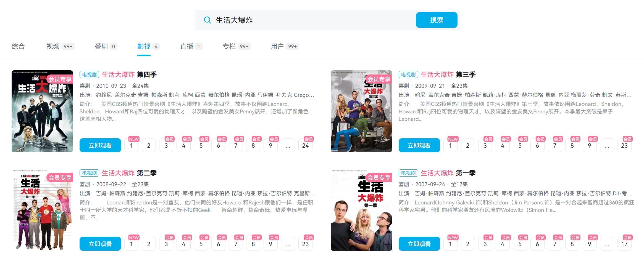644x261 pixels.
Task: Play episode 1 of 第三季
Action: (x=450, y=145)
